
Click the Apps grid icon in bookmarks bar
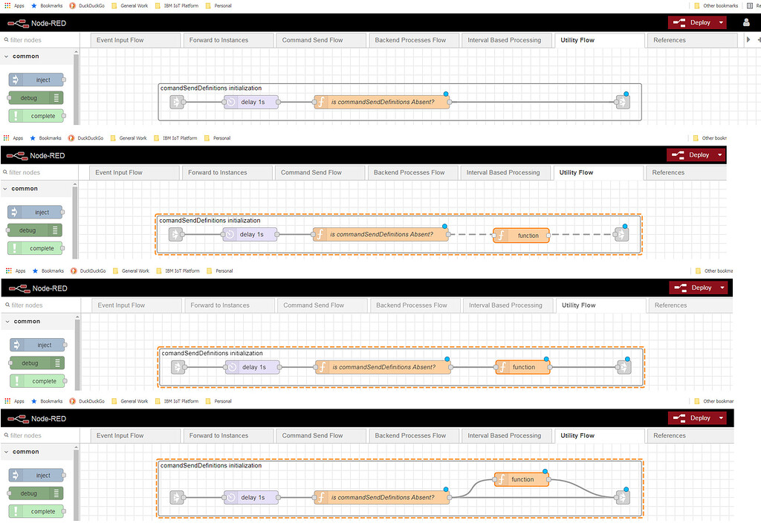(7, 5)
